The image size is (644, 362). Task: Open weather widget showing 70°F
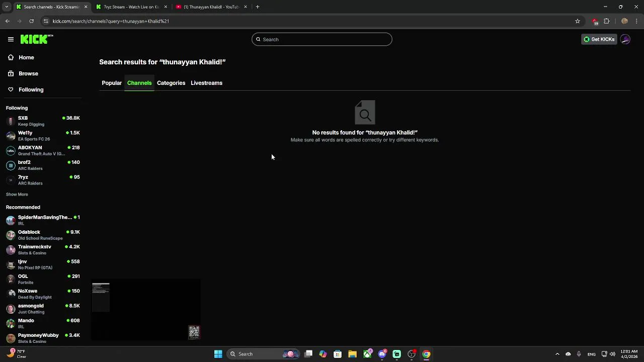(x=17, y=354)
